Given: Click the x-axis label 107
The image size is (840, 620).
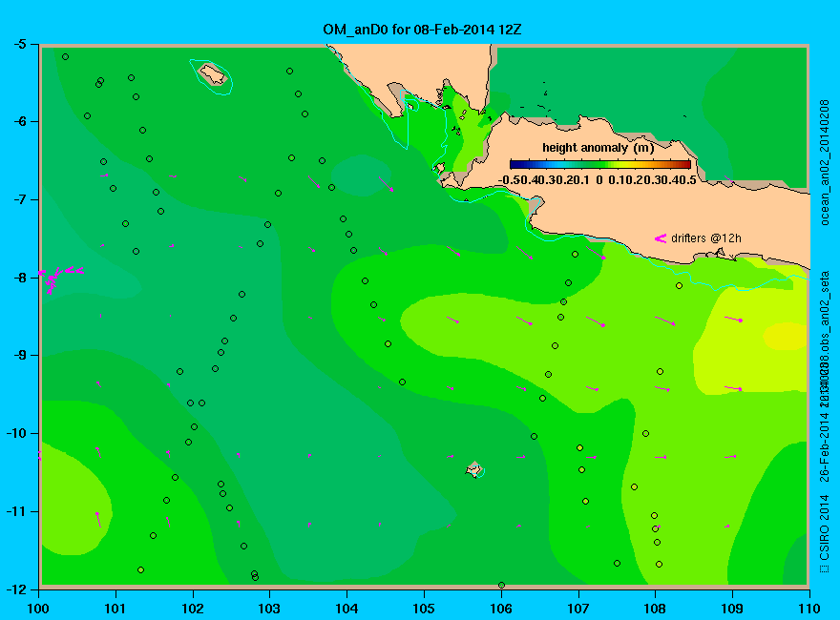Looking at the screenshot, I should (578, 609).
